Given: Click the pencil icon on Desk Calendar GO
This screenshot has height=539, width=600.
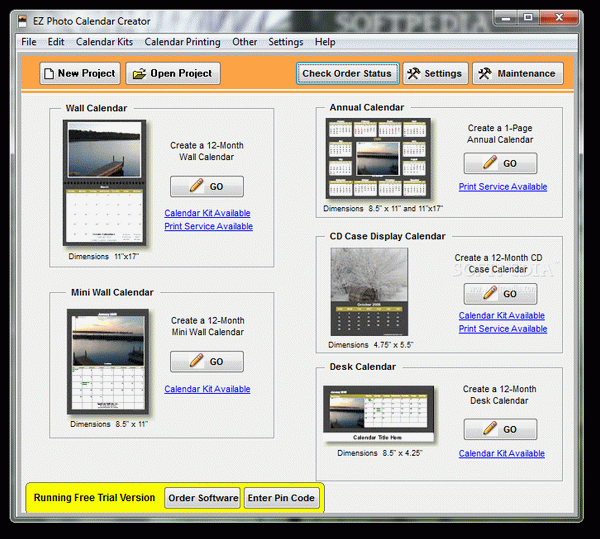Looking at the screenshot, I should point(490,428).
